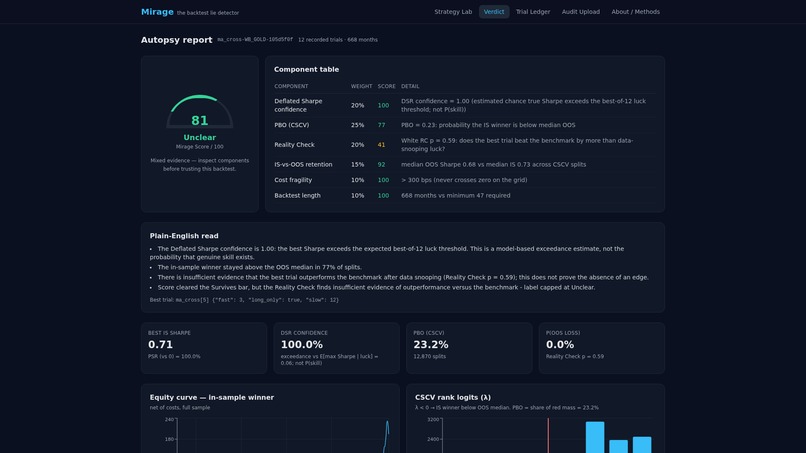
Task: Select the Verdict tab
Action: coord(493,12)
